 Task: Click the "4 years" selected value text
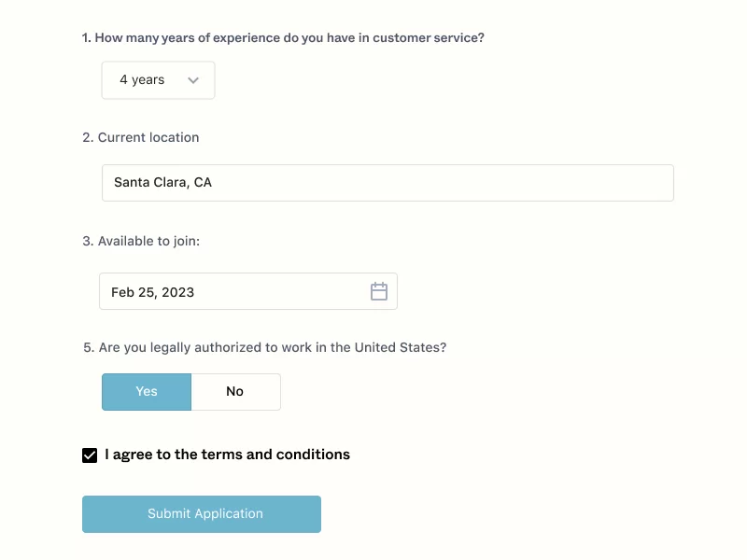[x=142, y=80]
